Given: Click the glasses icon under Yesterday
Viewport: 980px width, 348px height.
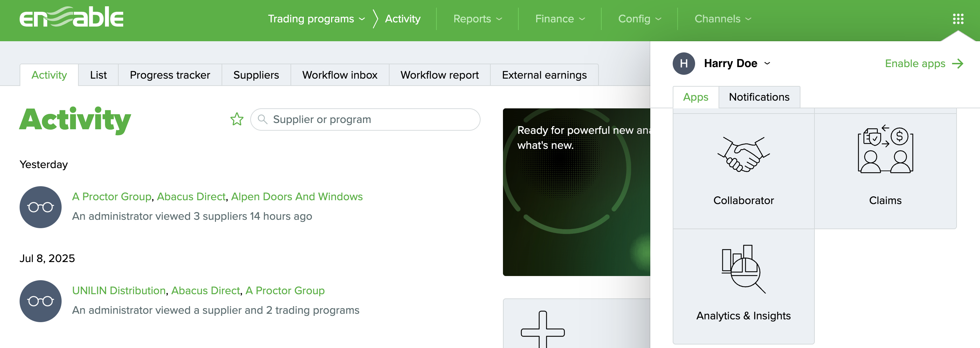Looking at the screenshot, I should tap(41, 207).
